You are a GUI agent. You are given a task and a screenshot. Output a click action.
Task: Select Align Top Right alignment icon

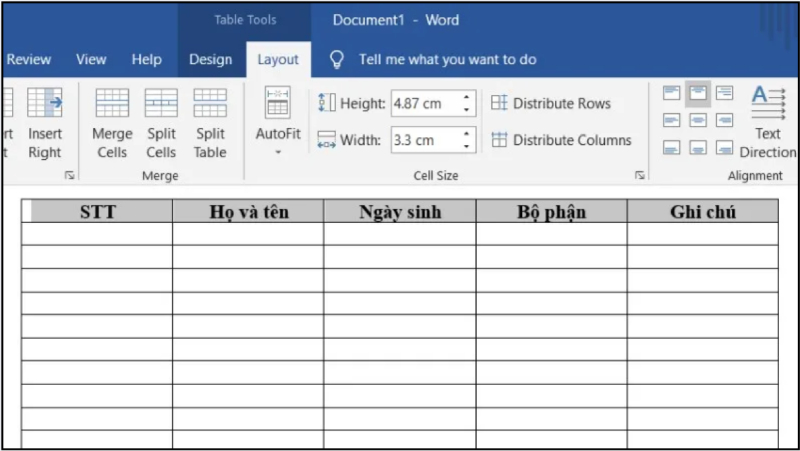click(x=724, y=93)
